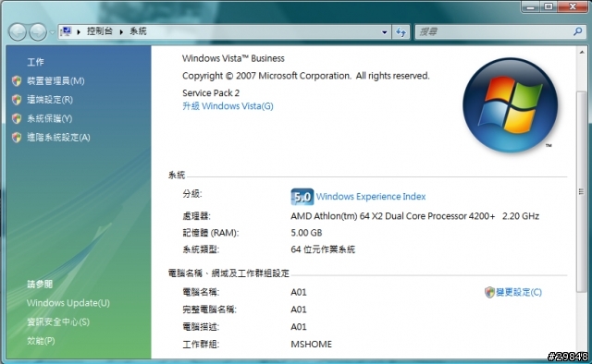Click the Microsoft copyright 2007 line

pos(306,76)
